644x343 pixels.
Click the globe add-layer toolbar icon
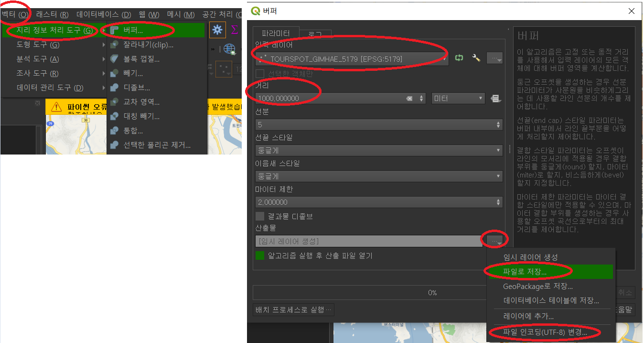coord(230,49)
